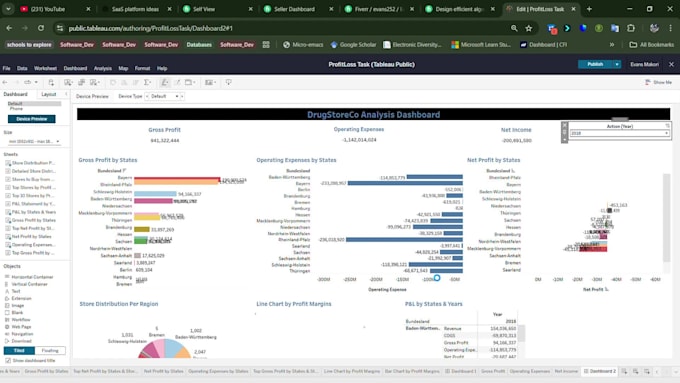
Task: Open the Worksheet menu
Action: (45, 69)
